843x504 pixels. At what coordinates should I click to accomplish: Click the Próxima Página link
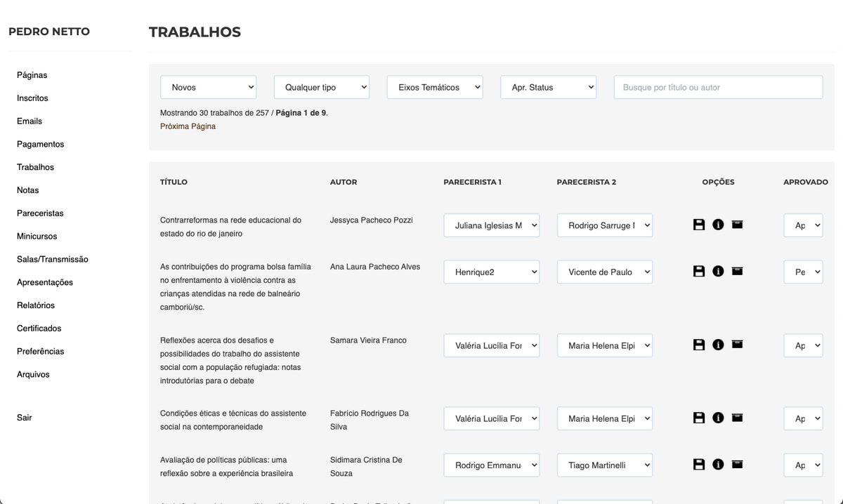pyautogui.click(x=188, y=126)
